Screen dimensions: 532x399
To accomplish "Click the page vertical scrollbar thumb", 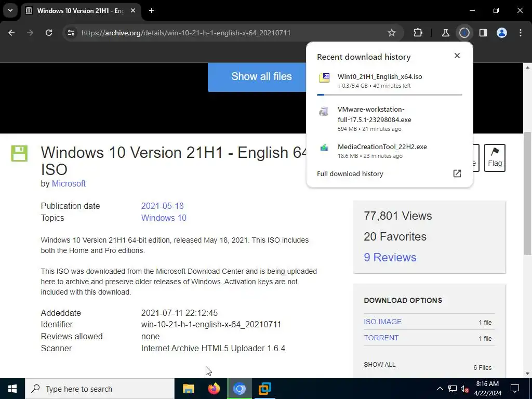I will tap(528, 193).
